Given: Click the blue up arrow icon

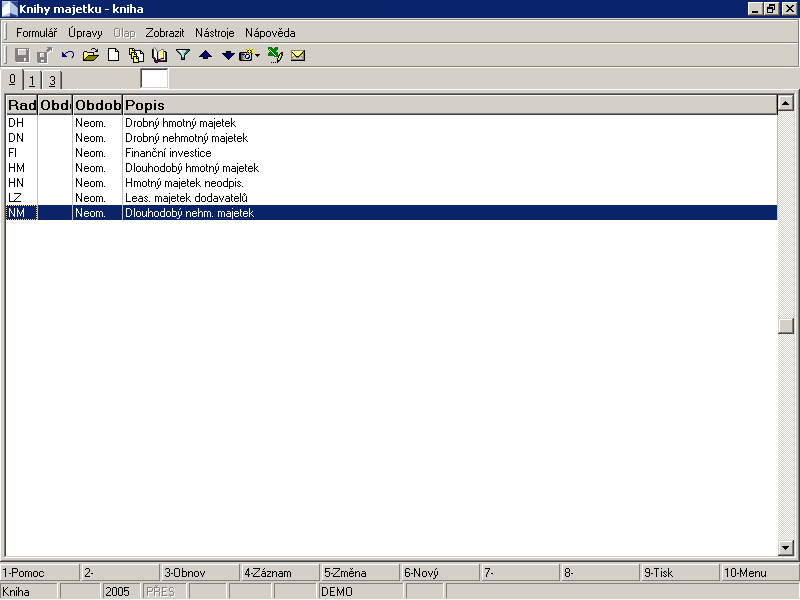Looking at the screenshot, I should (x=206, y=55).
